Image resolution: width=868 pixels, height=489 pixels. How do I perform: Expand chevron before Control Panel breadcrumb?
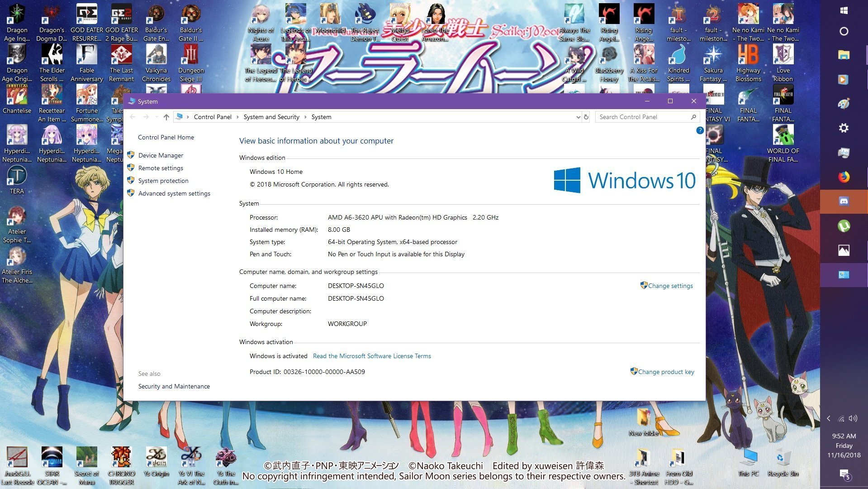188,117
